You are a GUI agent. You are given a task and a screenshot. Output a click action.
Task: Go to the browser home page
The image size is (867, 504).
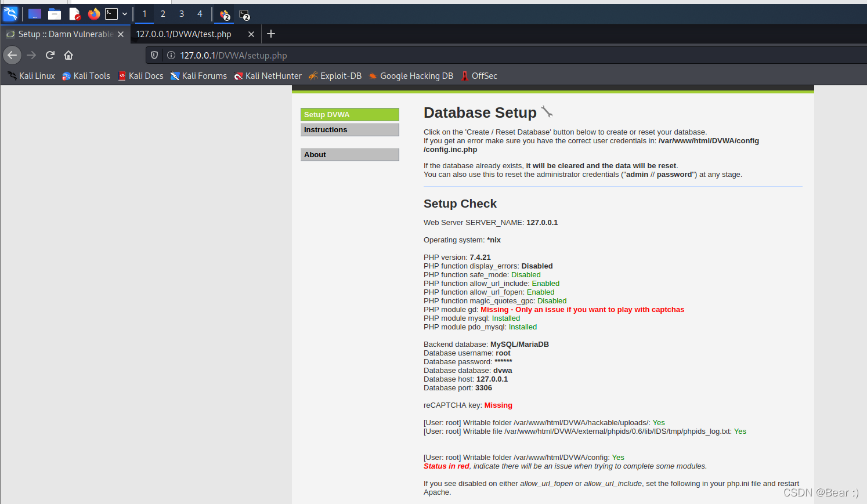tap(68, 55)
